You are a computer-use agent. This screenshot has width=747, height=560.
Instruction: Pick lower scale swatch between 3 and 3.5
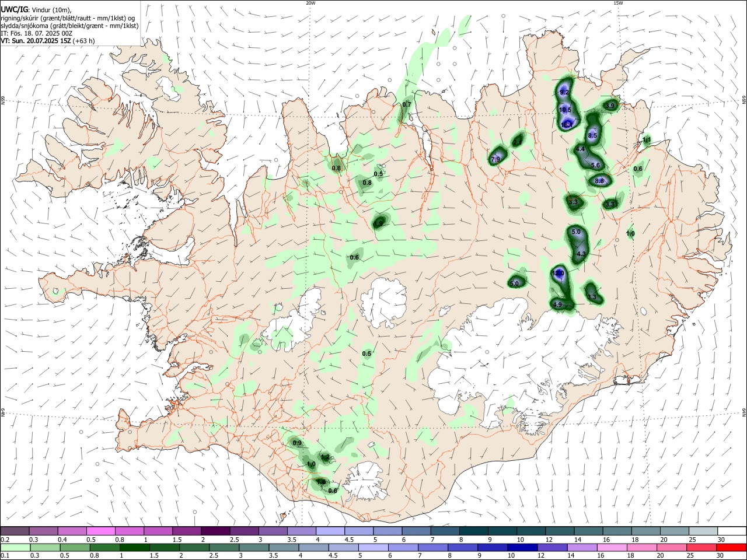(253, 547)
